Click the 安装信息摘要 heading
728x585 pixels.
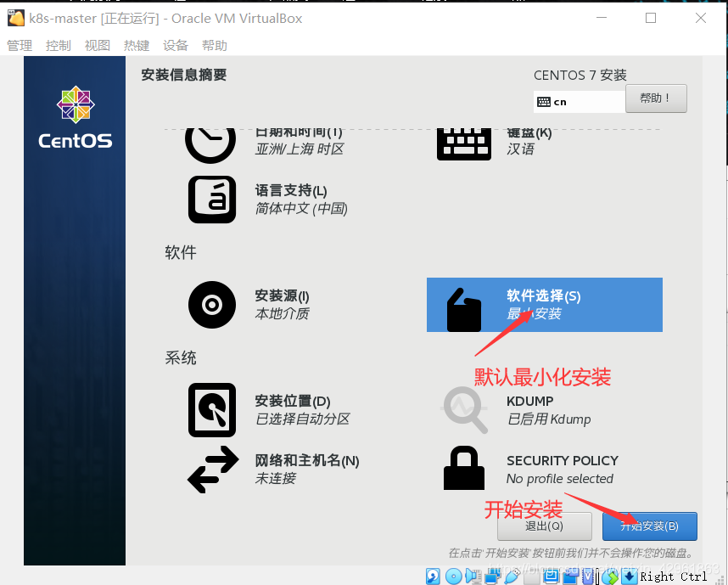tap(184, 75)
